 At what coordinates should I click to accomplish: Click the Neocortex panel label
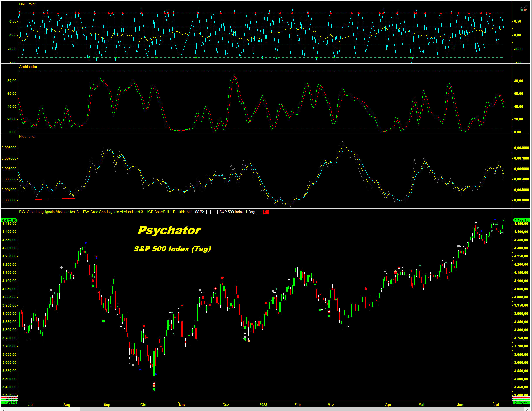click(x=27, y=137)
